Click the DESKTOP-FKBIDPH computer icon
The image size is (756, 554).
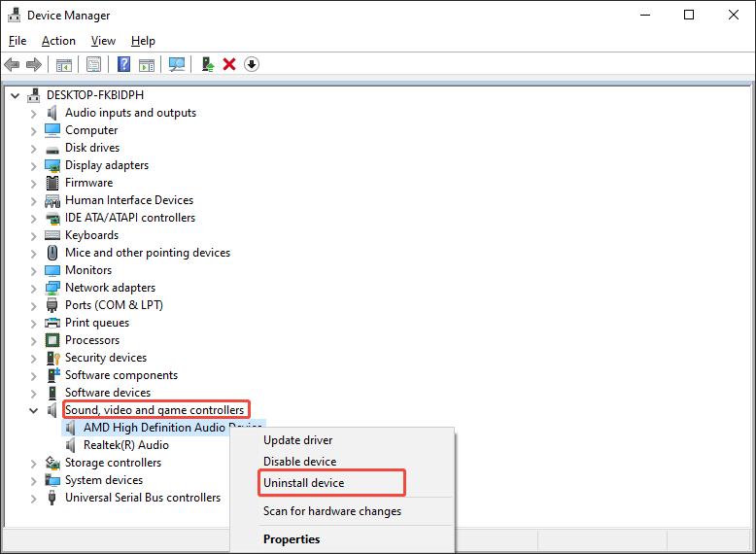[33, 95]
